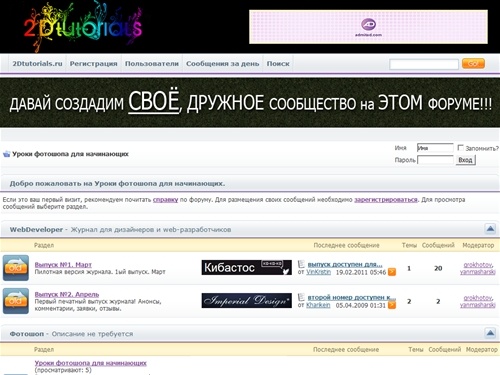Click the Вход login button
This screenshot has width=500, height=375.
click(x=465, y=160)
